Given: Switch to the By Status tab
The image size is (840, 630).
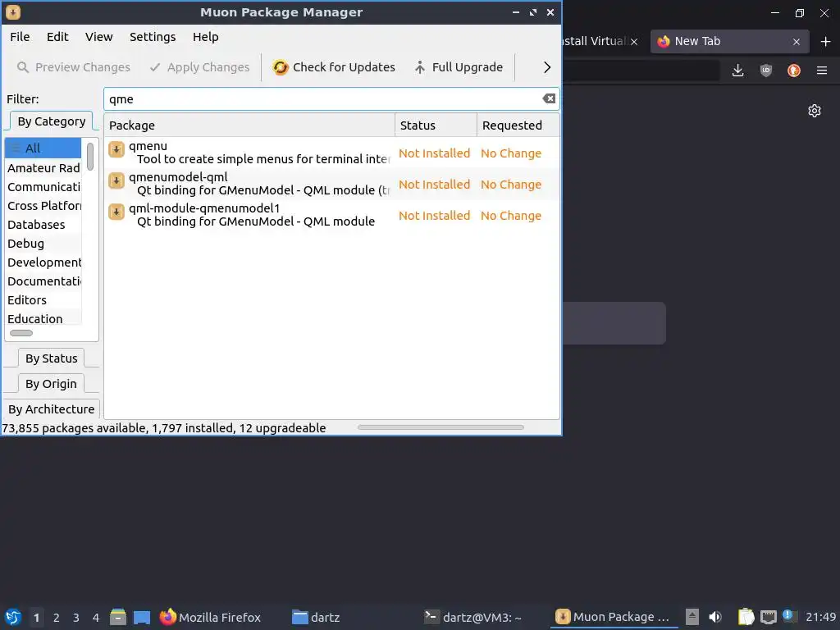Looking at the screenshot, I should 52,358.
